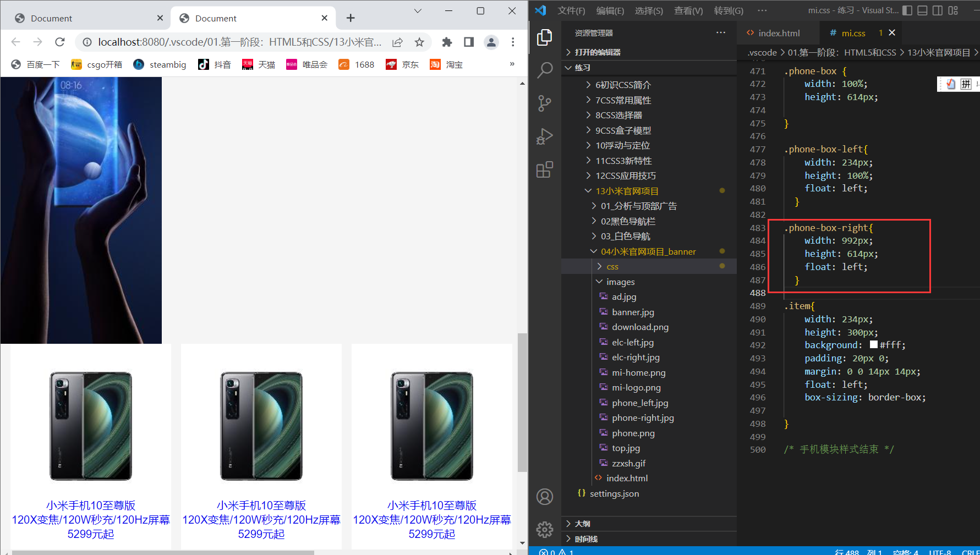Image resolution: width=980 pixels, height=555 pixels.
Task: Click the VS Code logo icon
Action: tap(540, 10)
